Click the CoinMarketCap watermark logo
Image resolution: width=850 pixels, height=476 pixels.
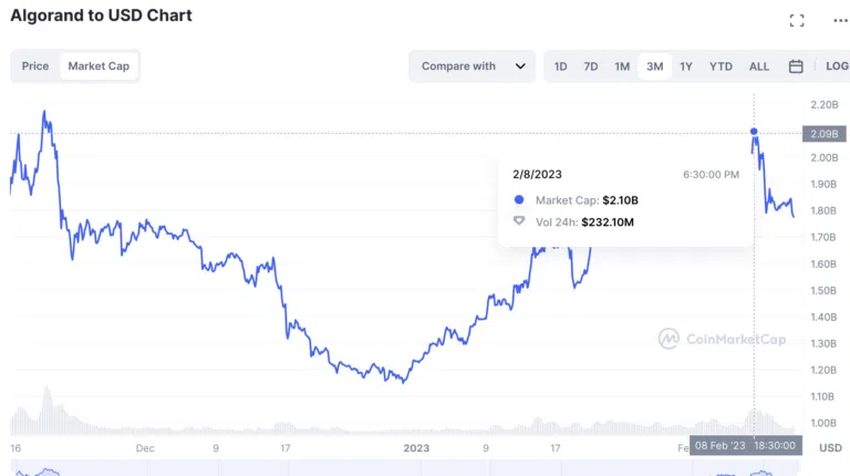[x=722, y=339]
